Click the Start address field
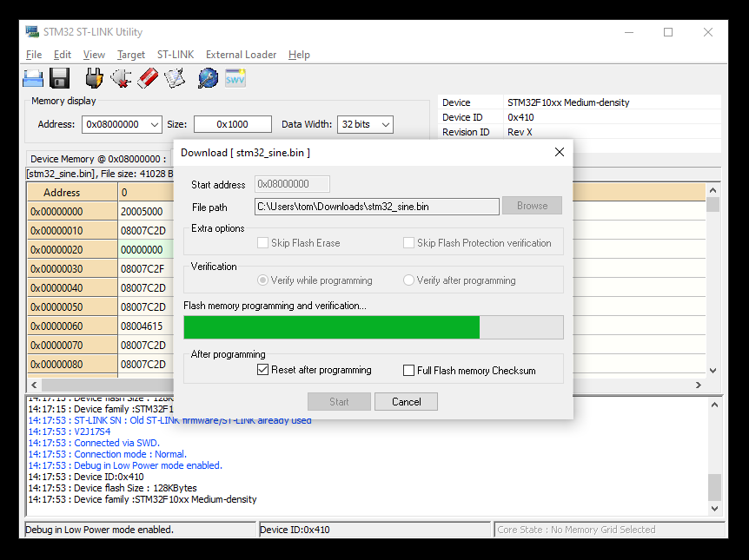This screenshot has width=749, height=560. [x=292, y=184]
